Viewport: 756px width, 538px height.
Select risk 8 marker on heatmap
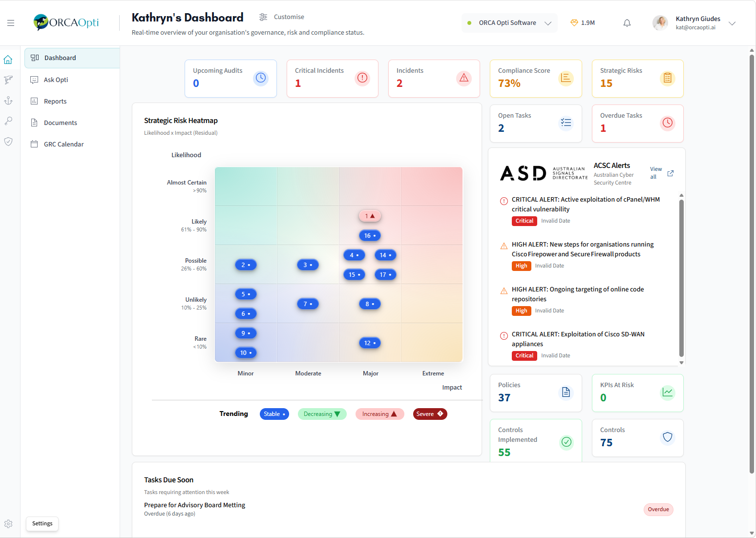[370, 304]
